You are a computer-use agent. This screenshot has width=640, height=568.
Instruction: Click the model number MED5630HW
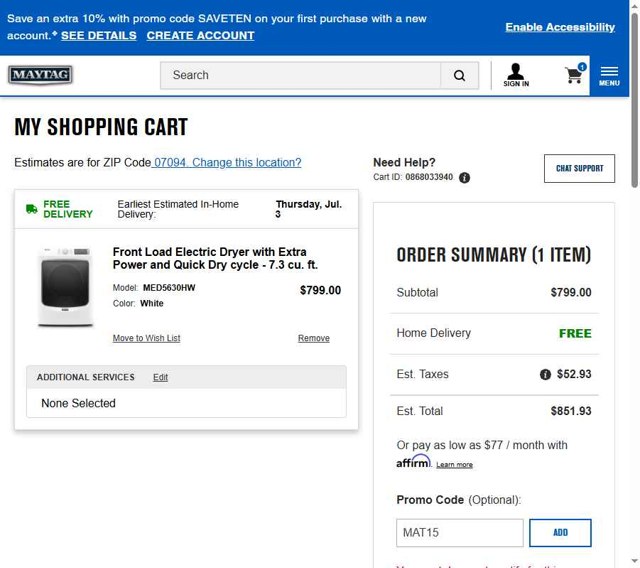169,288
